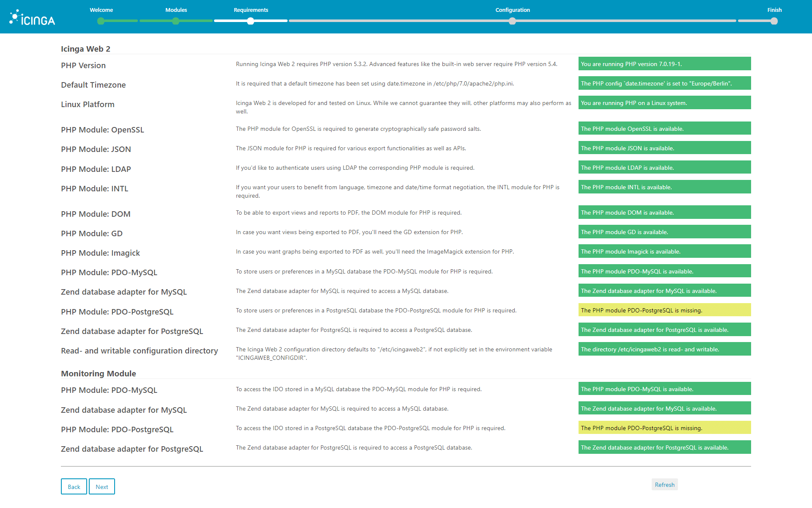The height and width of the screenshot is (508, 812).
Task: Click the PHP Module: Imagick label
Action: (x=100, y=253)
